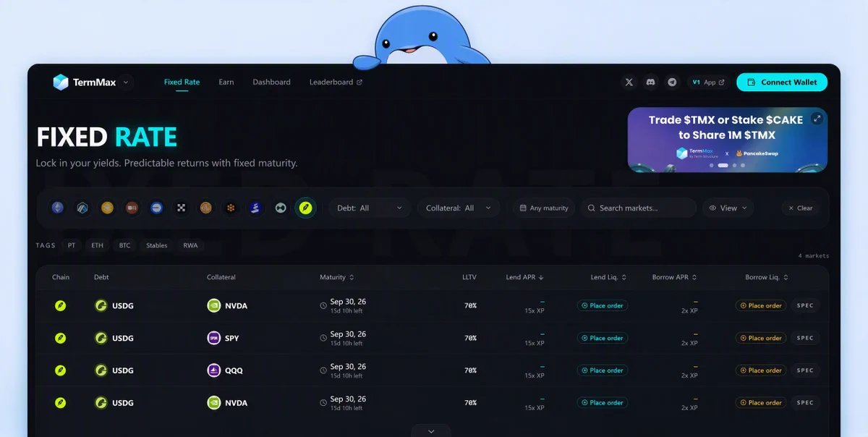Click the Connect Wallet button
This screenshot has height=437, width=868.
(782, 82)
